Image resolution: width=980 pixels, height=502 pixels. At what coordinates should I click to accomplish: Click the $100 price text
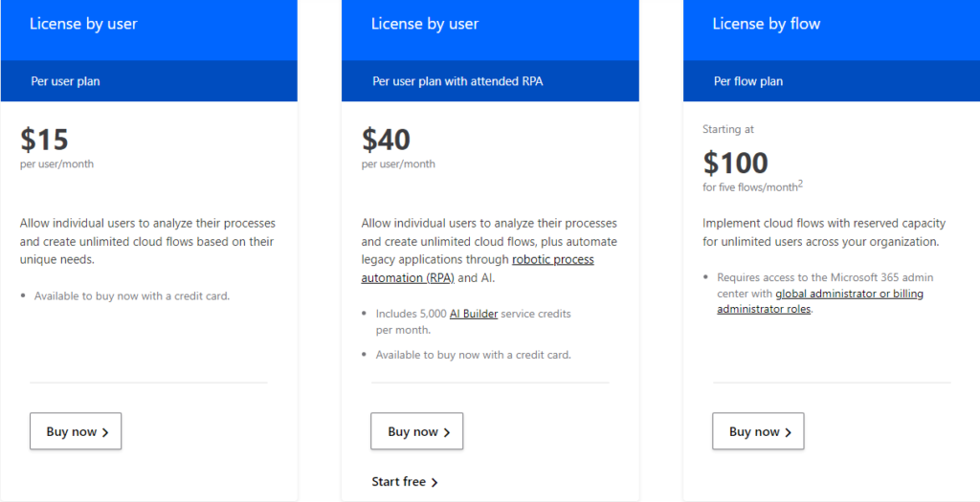coord(735,162)
